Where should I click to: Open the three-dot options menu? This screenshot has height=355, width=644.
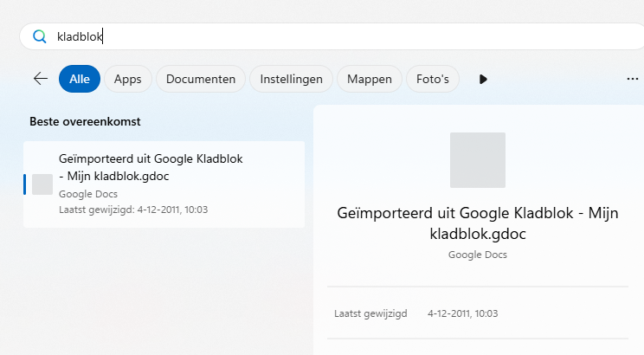pos(632,79)
